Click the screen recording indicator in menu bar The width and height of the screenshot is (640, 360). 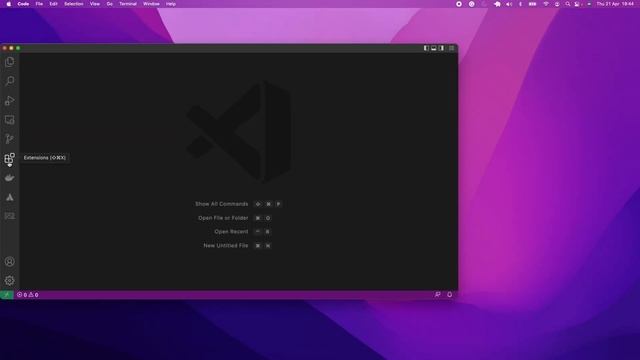459,4
